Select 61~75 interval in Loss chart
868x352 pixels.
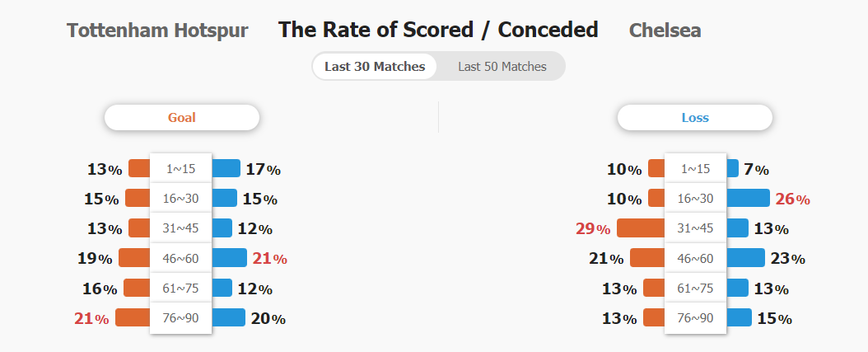coord(695,289)
